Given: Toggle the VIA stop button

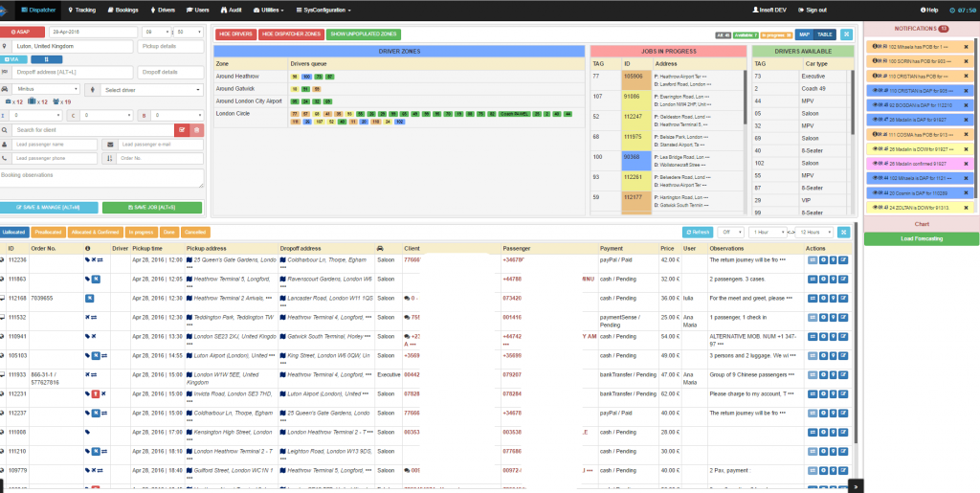Looking at the screenshot, I should [14, 59].
